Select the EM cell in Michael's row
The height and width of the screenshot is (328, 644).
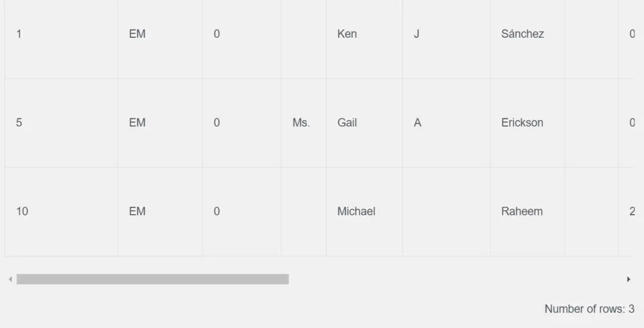point(160,212)
